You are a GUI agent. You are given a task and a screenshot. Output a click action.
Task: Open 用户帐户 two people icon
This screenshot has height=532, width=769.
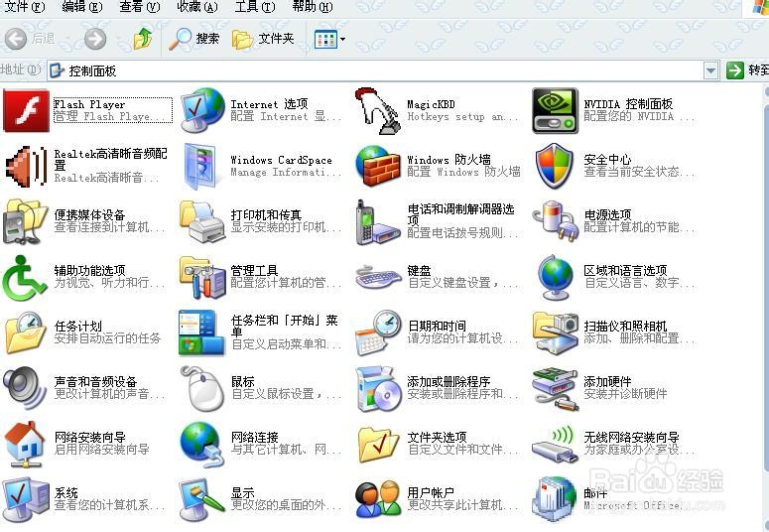[378, 499]
